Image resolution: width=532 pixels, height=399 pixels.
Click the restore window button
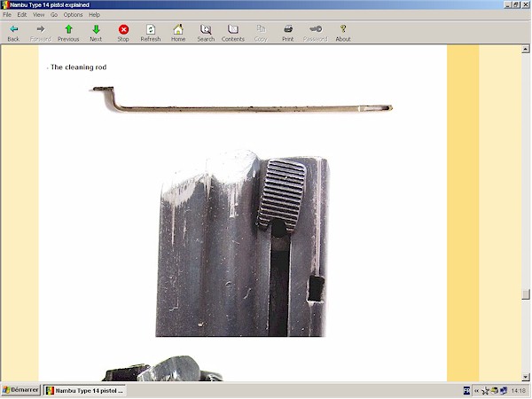pos(516,4)
